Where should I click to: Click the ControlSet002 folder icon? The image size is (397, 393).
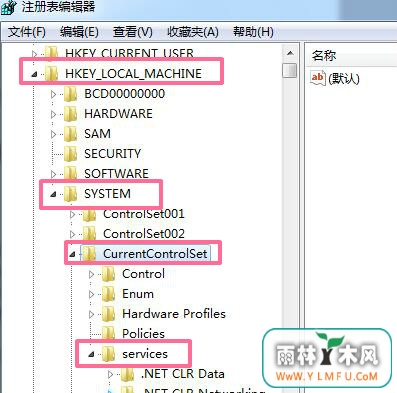tap(89, 234)
